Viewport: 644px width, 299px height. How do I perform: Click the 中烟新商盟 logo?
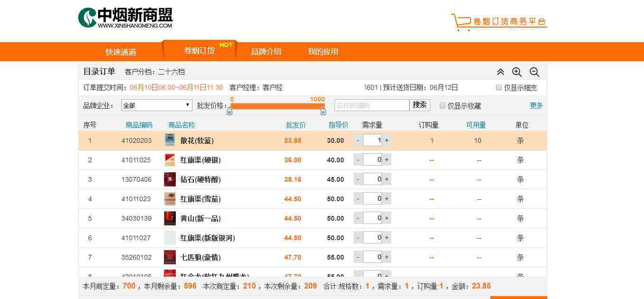126,18
